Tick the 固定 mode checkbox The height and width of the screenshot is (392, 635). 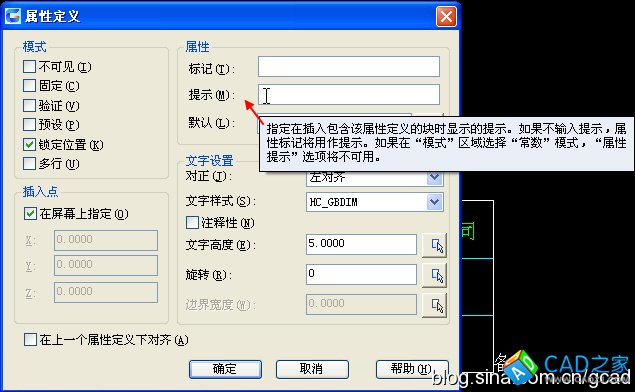pos(30,85)
